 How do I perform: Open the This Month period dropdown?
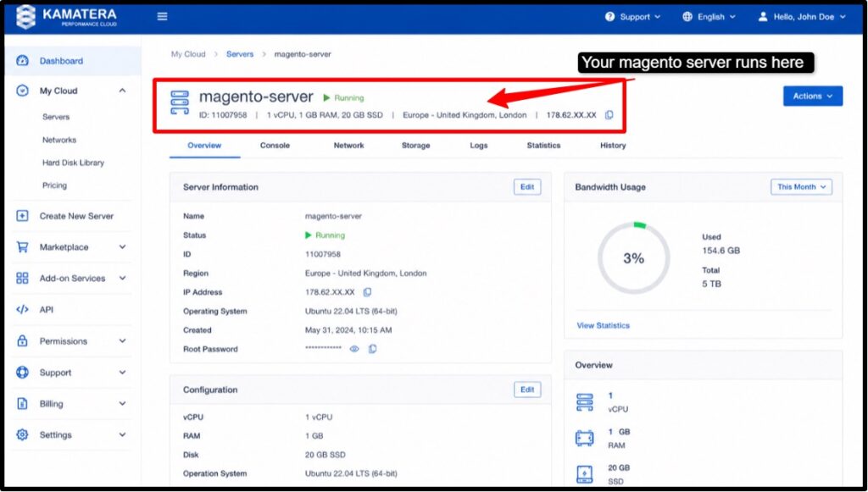pos(801,187)
